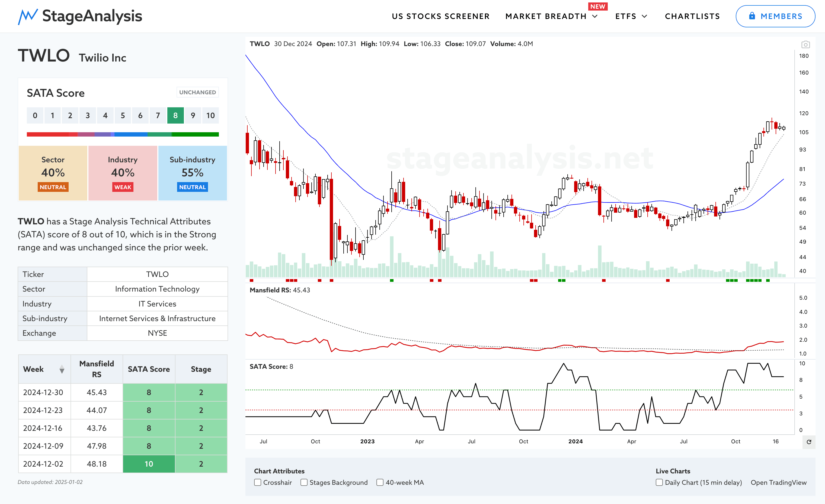The width and height of the screenshot is (825, 504).
Task: Click the Week column header
Action: click(44, 369)
